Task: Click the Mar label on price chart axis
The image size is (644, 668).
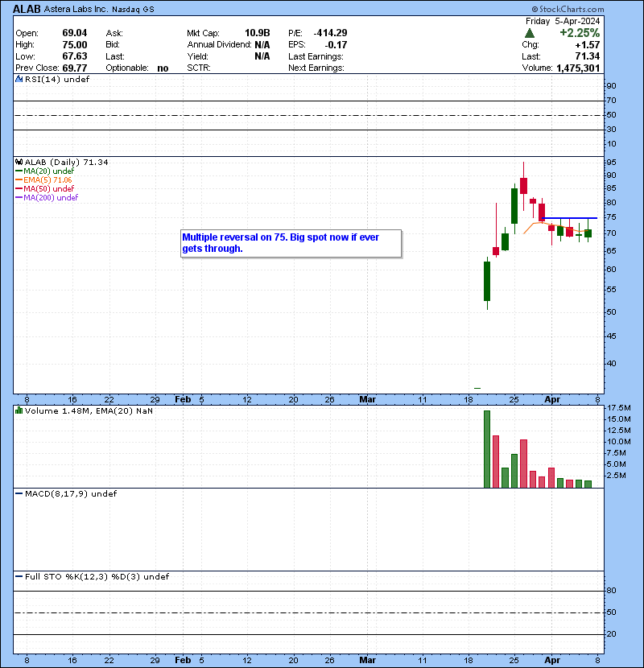Action: pyautogui.click(x=367, y=400)
